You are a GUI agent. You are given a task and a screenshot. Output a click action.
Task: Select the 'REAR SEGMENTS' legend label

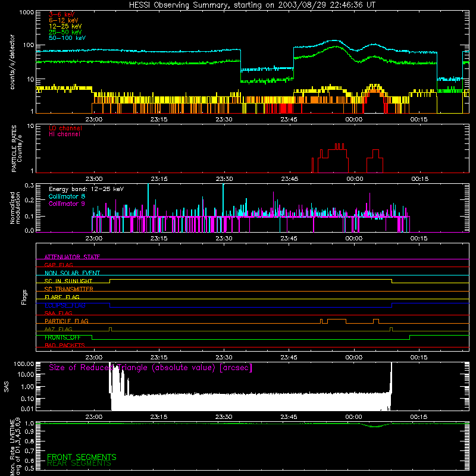coord(79,464)
